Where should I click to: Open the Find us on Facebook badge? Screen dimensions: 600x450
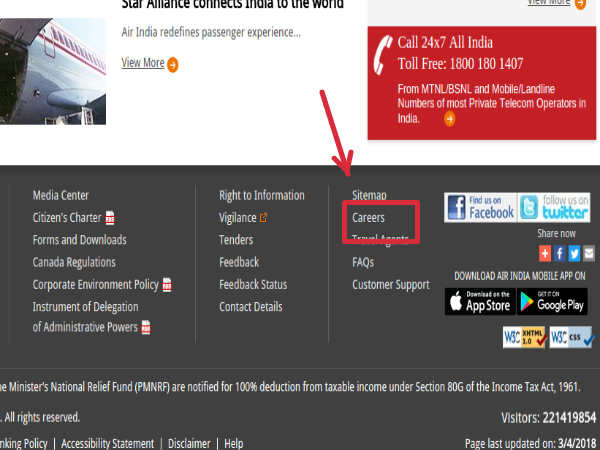click(481, 208)
